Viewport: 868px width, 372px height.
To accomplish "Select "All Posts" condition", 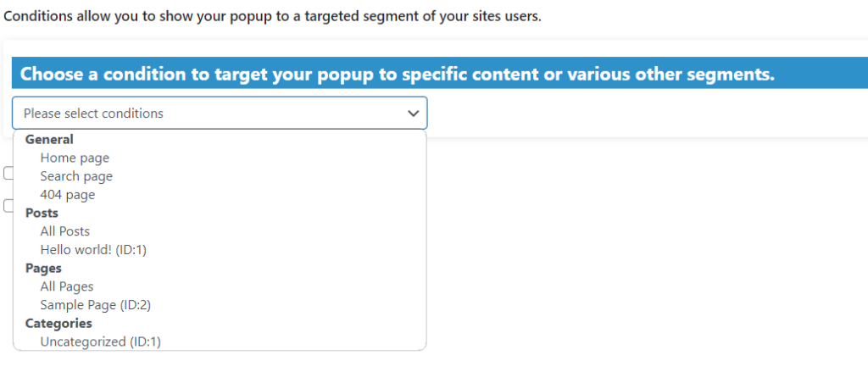I will (x=65, y=231).
